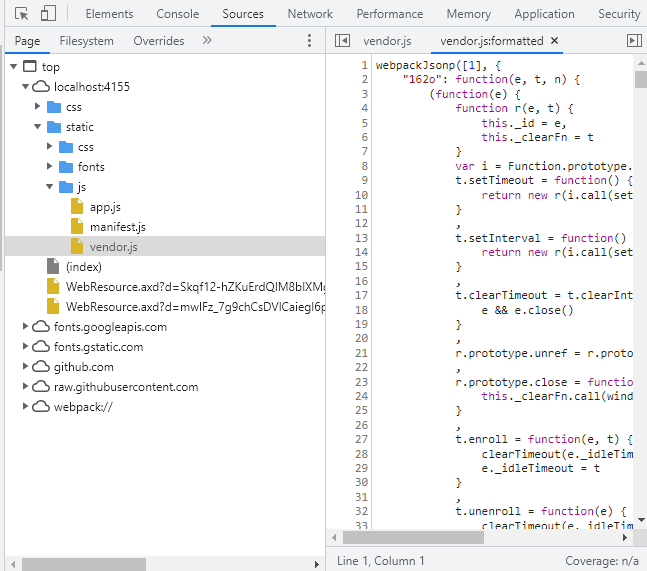Click the localhost:4155 cloud icon
647x571 pixels.
[41, 86]
